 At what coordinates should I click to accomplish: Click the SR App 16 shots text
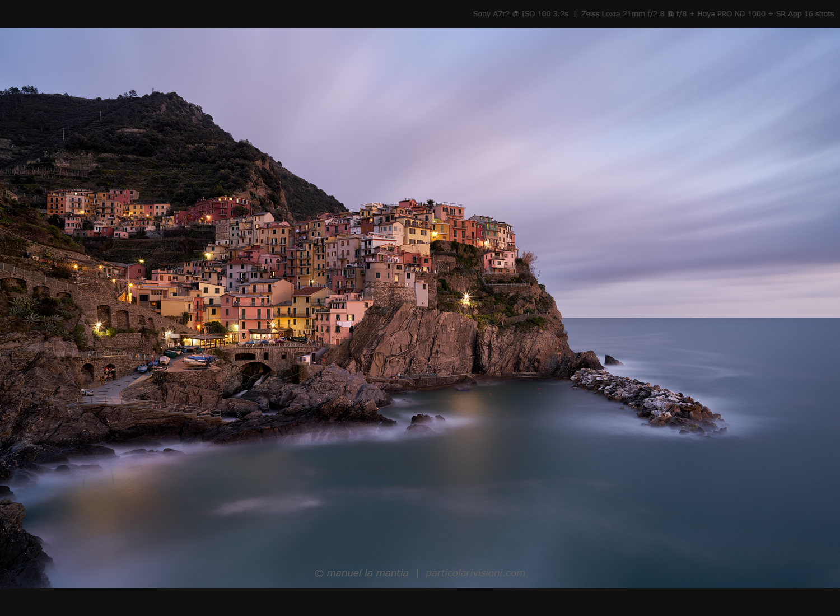tap(805, 14)
